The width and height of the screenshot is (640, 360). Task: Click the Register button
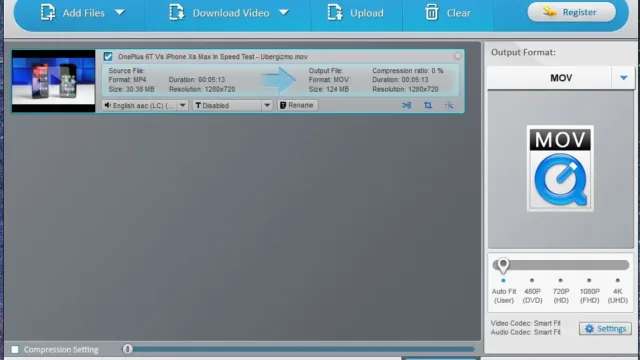click(571, 12)
